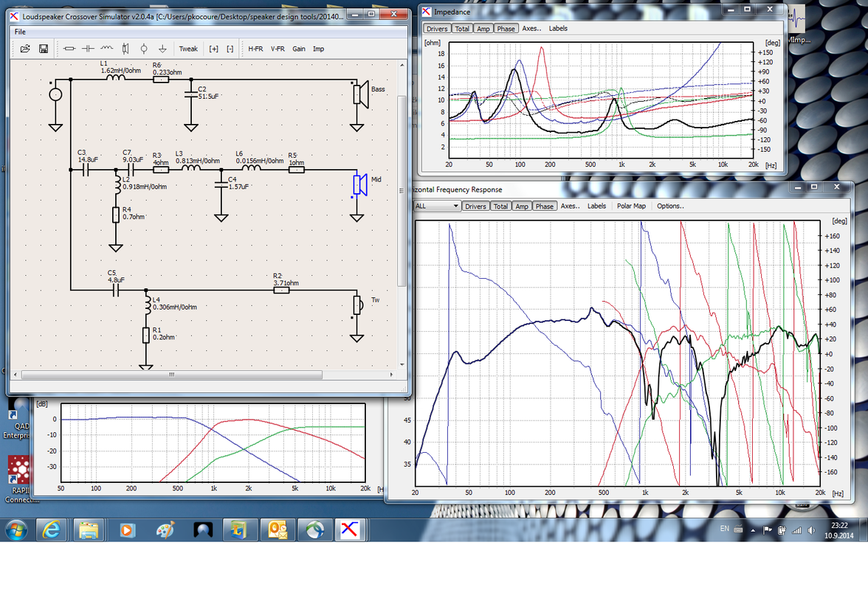The width and height of the screenshot is (868, 590).
Task: Open the Imp impedance plot
Action: [x=318, y=49]
